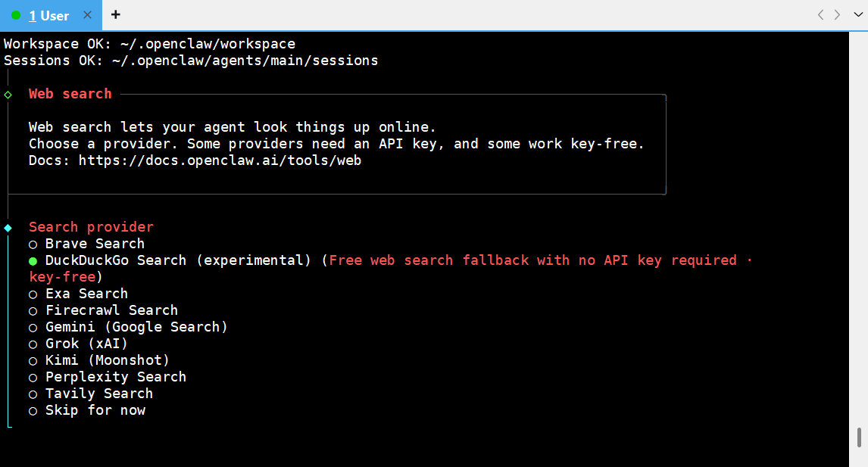This screenshot has width=868, height=467.
Task: Click the cyan diamond beside Search provider
Action: (8, 228)
